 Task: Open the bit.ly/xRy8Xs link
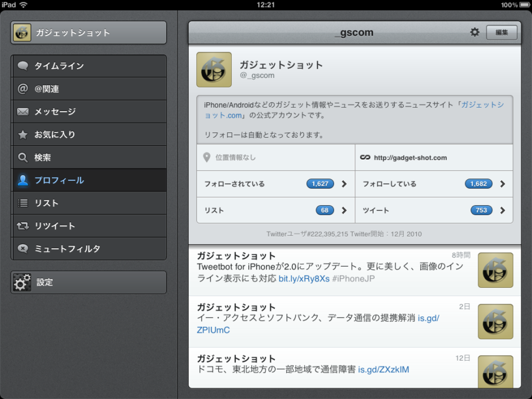(x=304, y=279)
